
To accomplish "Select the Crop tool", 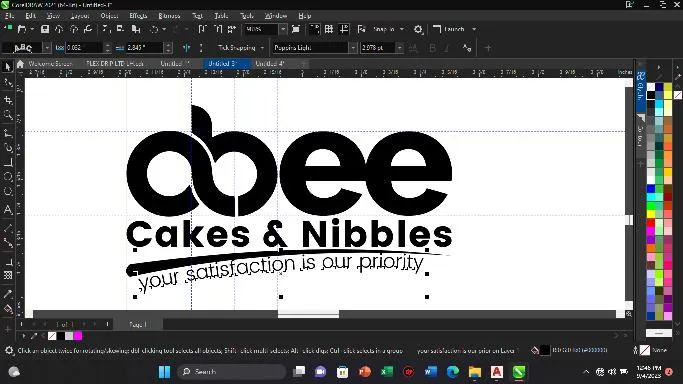I will click(7, 100).
